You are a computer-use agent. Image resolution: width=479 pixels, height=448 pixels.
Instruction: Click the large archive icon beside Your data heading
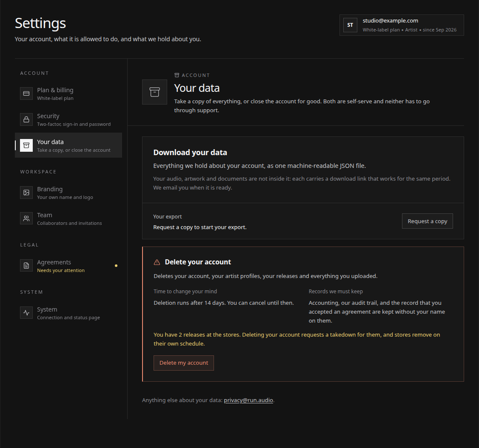(154, 92)
